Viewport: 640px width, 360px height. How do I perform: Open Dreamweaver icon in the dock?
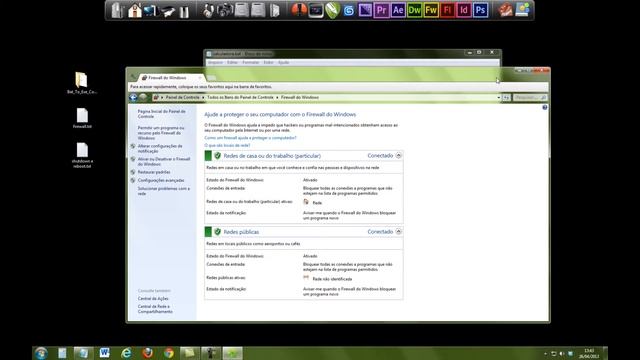point(414,10)
